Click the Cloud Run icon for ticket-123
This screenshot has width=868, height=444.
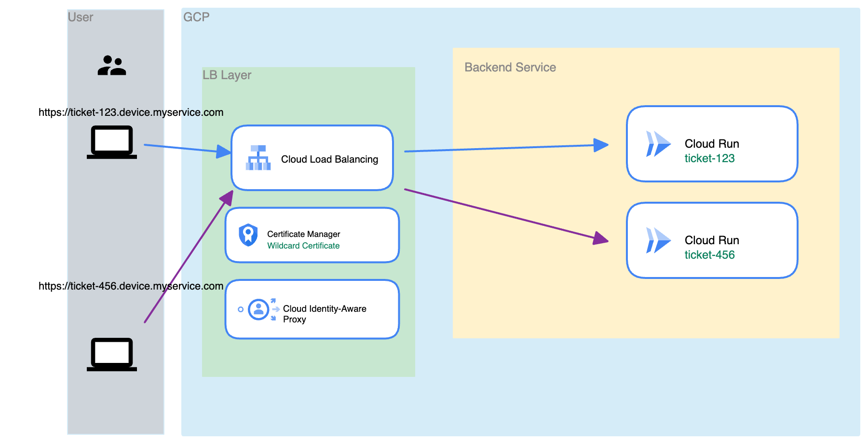(658, 144)
